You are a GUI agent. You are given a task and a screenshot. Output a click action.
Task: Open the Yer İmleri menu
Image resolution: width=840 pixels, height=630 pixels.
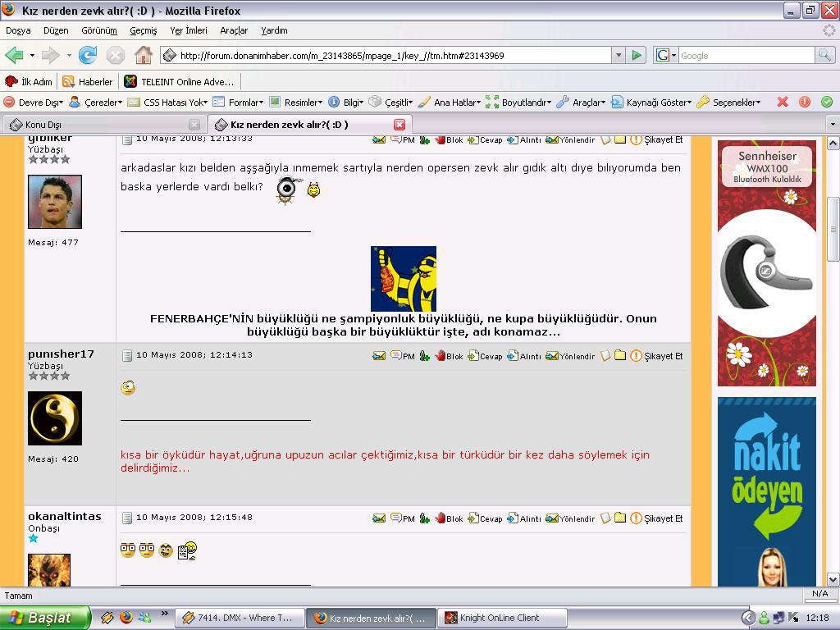click(x=188, y=30)
